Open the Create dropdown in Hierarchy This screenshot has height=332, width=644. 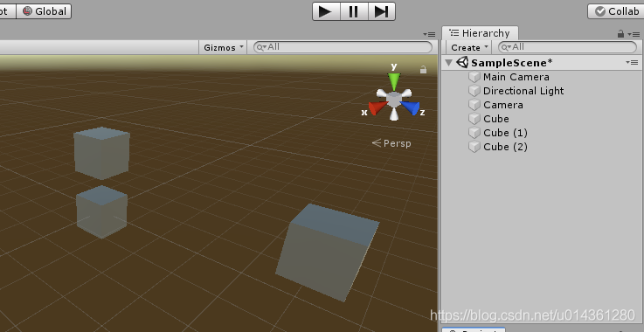(469, 47)
